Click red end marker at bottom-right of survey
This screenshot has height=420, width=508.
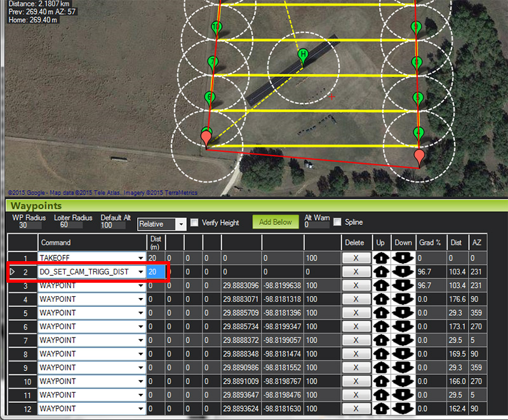pyautogui.click(x=419, y=157)
